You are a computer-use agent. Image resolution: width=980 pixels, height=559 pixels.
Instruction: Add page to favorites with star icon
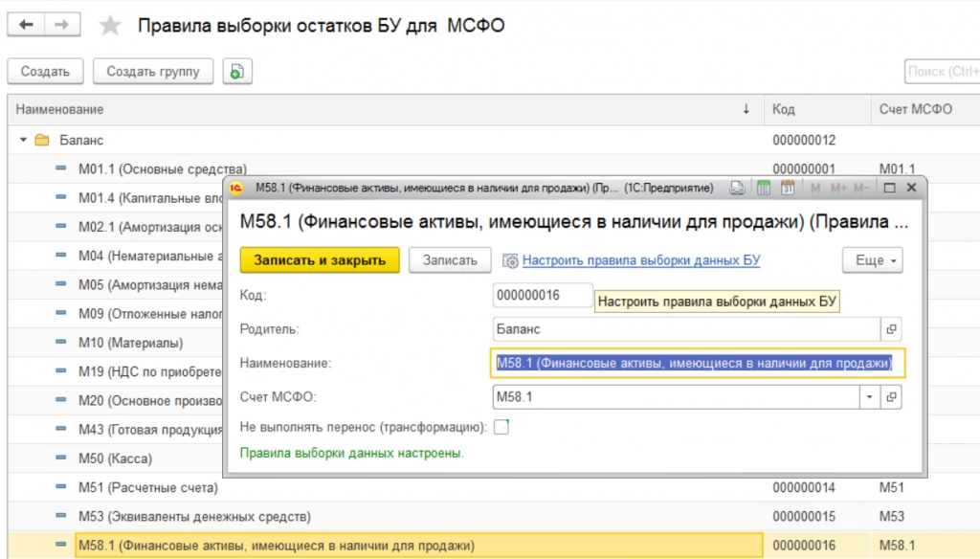(x=110, y=26)
